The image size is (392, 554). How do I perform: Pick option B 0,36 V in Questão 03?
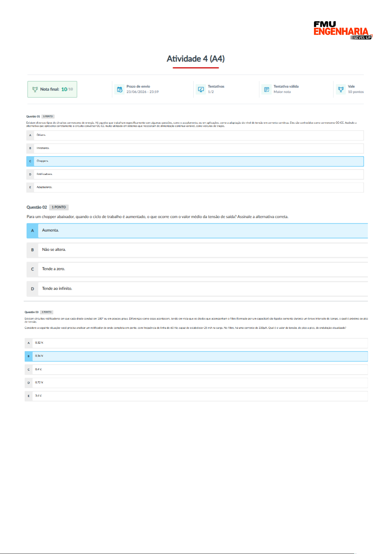[196, 356]
